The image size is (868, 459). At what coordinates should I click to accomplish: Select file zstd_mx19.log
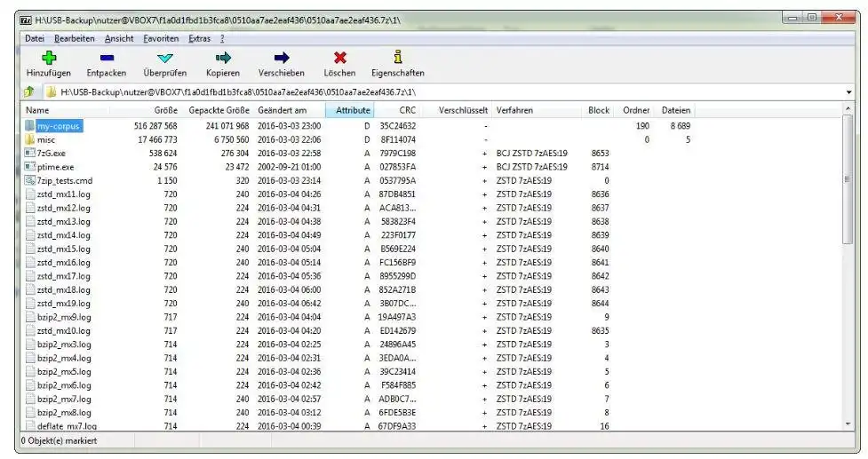pos(64,304)
